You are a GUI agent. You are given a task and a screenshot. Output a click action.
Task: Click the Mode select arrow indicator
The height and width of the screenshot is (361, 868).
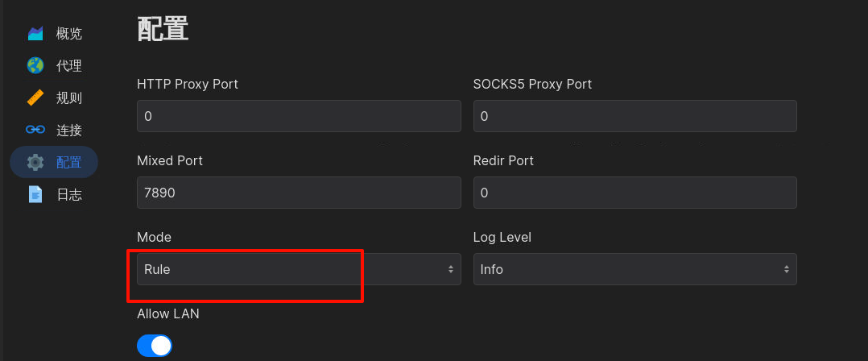[451, 269]
